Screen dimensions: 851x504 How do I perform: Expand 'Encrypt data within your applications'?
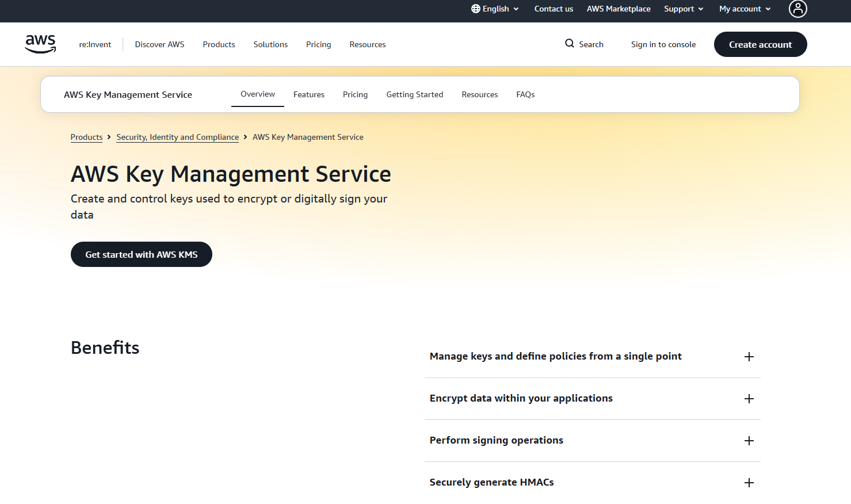[x=593, y=399]
